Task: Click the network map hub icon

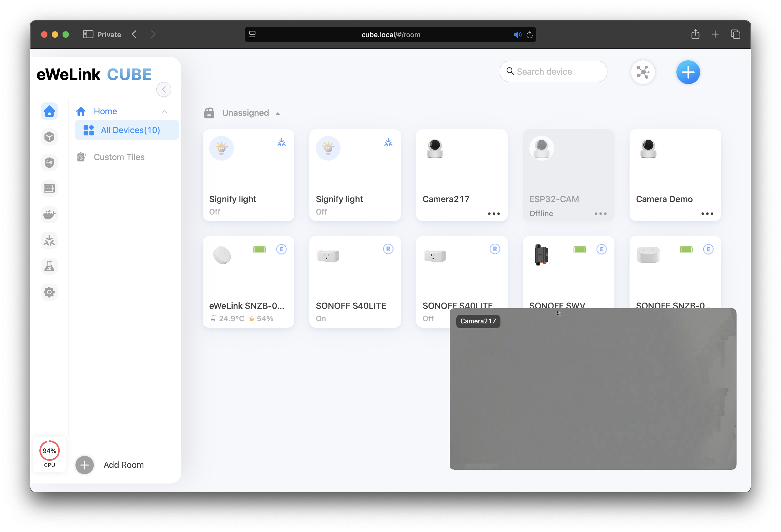Action: pos(642,72)
